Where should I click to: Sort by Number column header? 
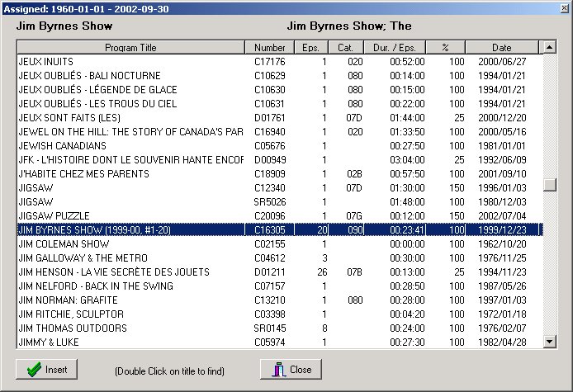click(270, 48)
